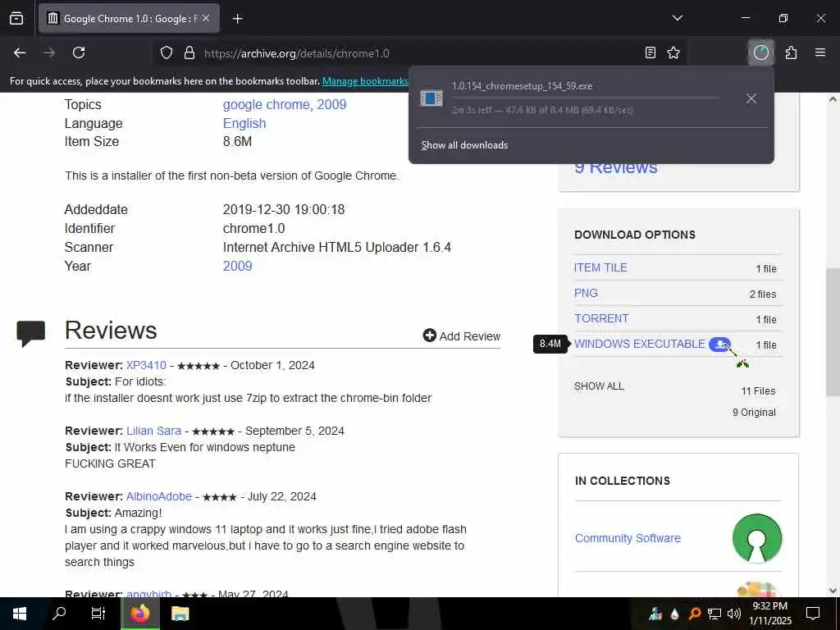Click the water drop tray icon

(674, 614)
